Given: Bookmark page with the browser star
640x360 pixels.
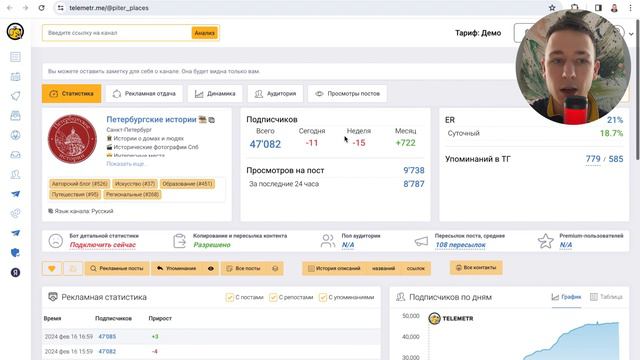Looking at the screenshot, I should point(552,8).
